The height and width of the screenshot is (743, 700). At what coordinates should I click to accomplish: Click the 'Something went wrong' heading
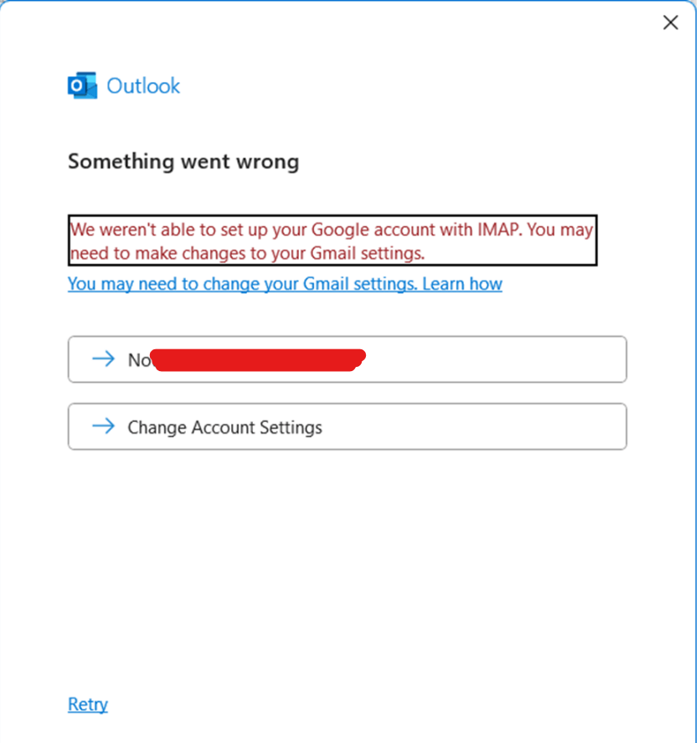tap(183, 162)
